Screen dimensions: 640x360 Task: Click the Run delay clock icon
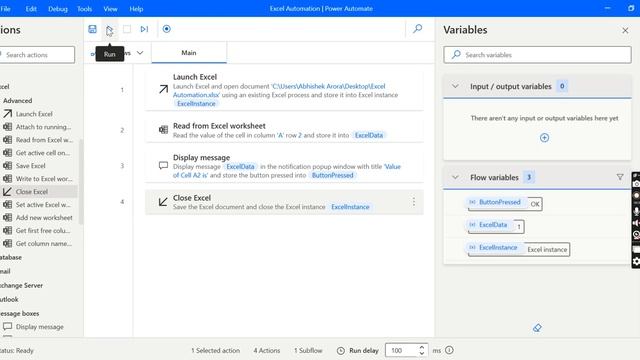tap(341, 351)
